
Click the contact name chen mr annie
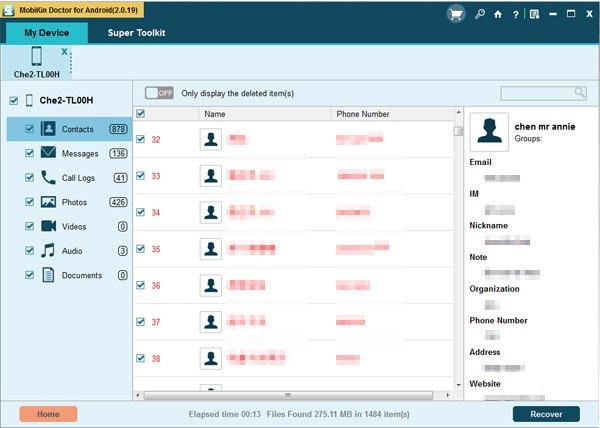[545, 127]
